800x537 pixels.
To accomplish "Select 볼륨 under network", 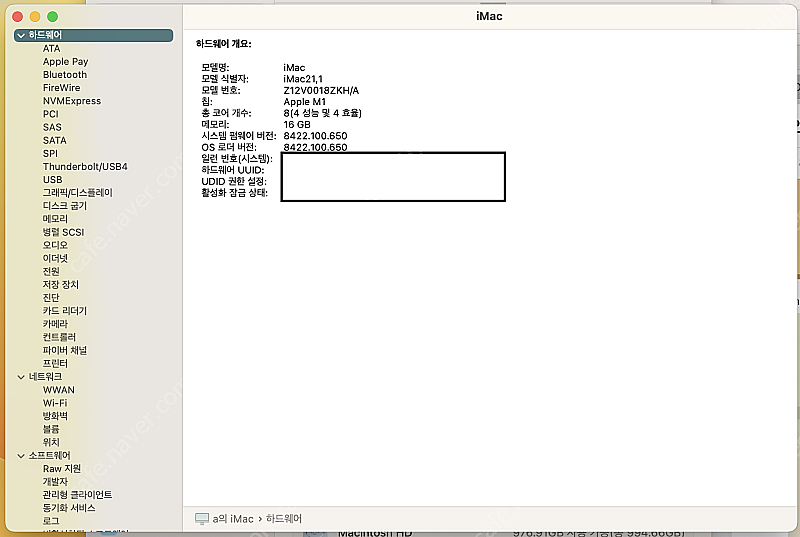I will coord(51,429).
